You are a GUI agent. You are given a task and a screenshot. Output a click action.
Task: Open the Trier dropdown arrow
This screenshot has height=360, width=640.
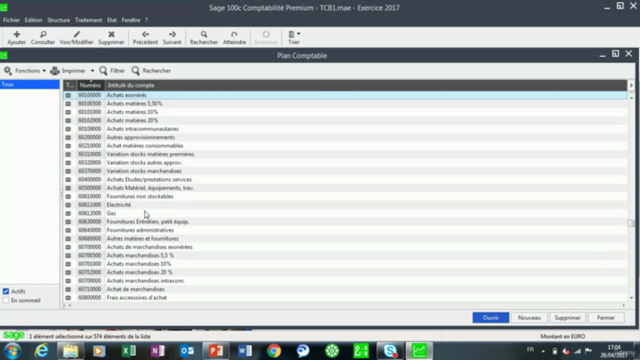pos(299,34)
